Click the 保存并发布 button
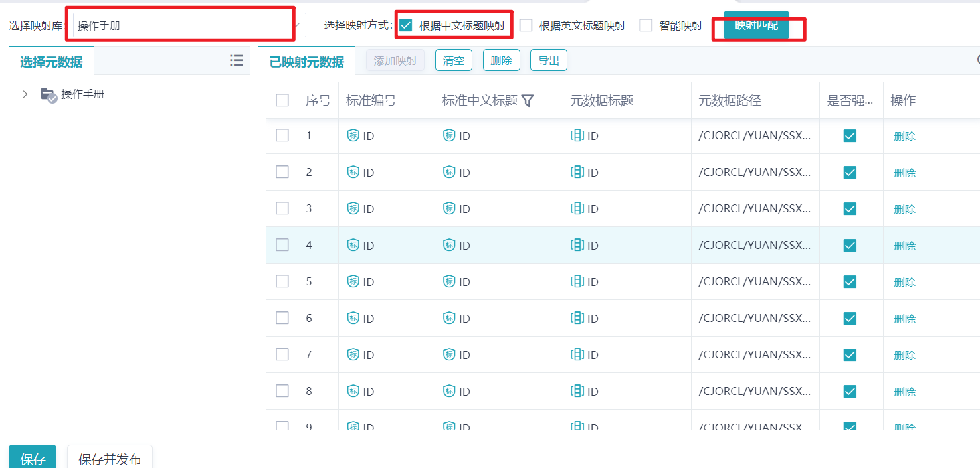The width and height of the screenshot is (980, 468). [110, 459]
